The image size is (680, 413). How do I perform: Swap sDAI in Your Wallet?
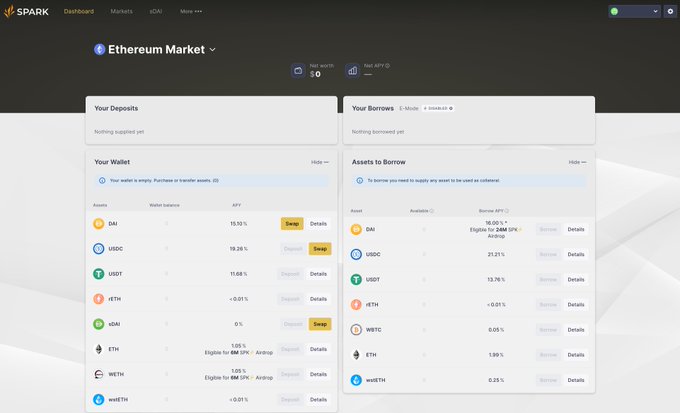320,324
